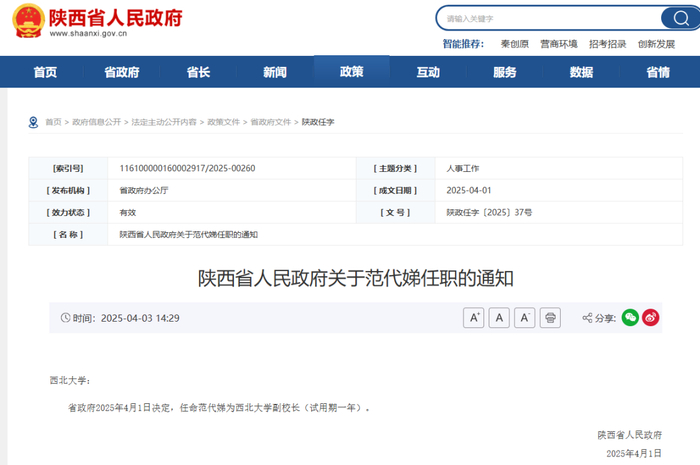
Task: Click the 西北大学 salutation line
Action: coord(70,380)
